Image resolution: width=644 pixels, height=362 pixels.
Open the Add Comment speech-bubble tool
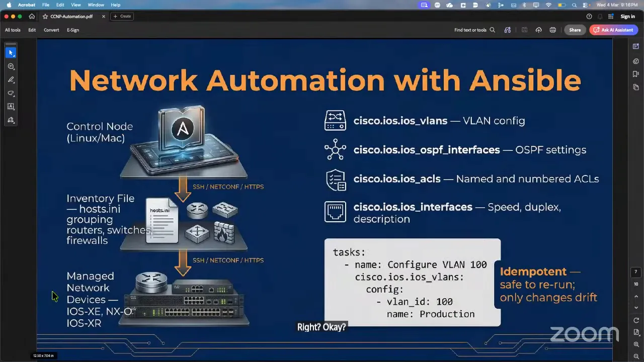pyautogui.click(x=11, y=66)
